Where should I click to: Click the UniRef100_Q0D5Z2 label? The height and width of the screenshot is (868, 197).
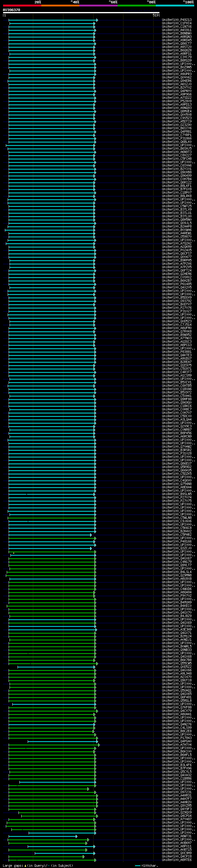pos(177,667)
